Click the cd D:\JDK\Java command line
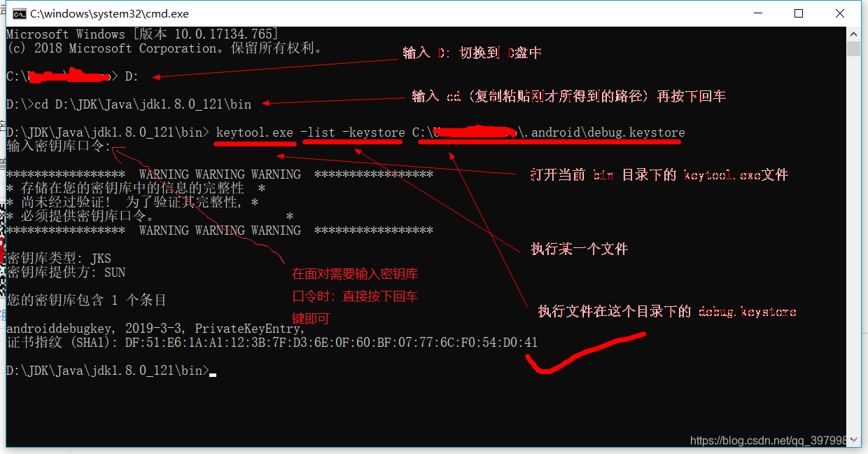This screenshot has height=454, width=868. [x=129, y=104]
